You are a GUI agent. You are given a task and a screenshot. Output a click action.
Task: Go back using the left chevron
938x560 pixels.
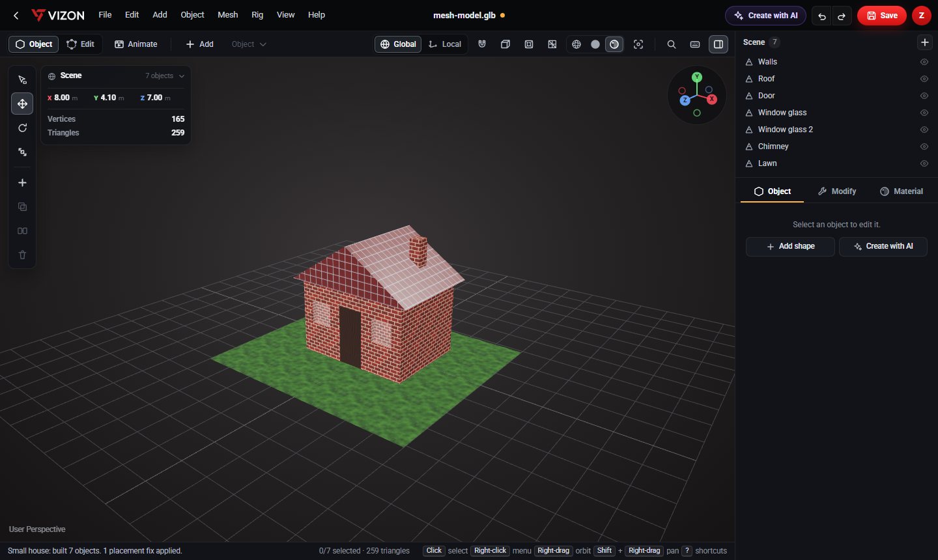click(x=16, y=15)
